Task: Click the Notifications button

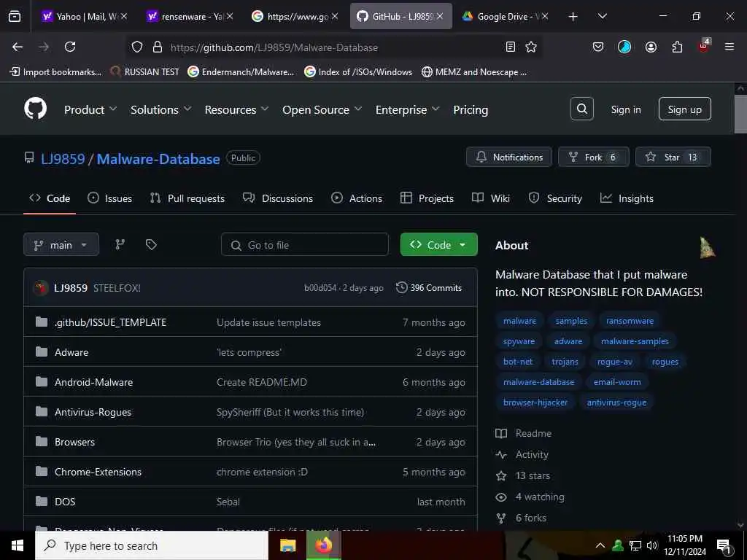Action: [x=508, y=157]
